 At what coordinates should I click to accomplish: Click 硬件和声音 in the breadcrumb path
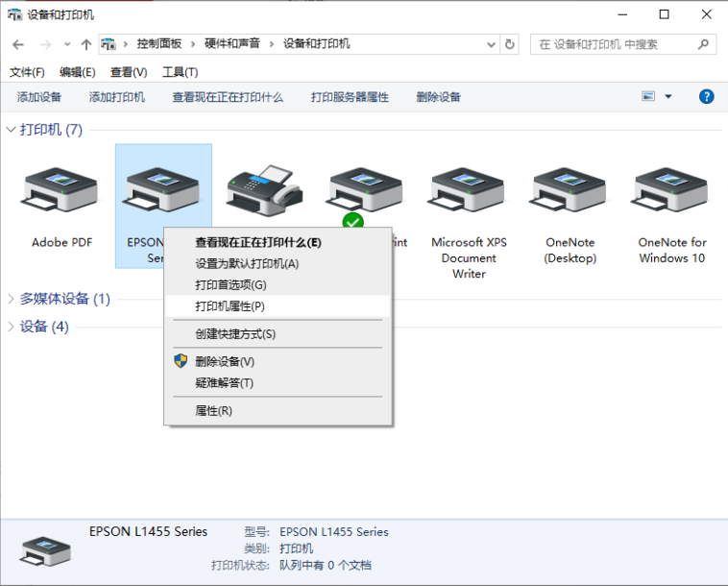(x=232, y=44)
